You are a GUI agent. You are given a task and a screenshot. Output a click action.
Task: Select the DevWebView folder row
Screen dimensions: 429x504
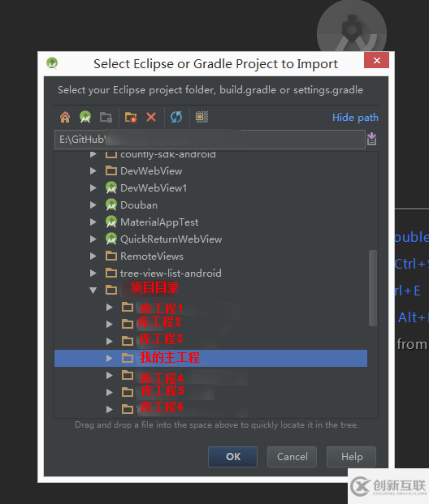pos(210,170)
